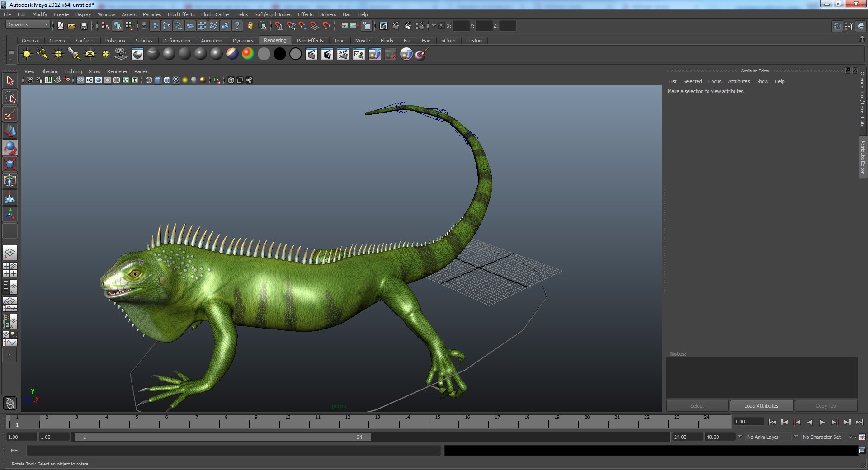This screenshot has height=470, width=868.
Task: Click frame 12 on the time slider
Action: (348, 422)
